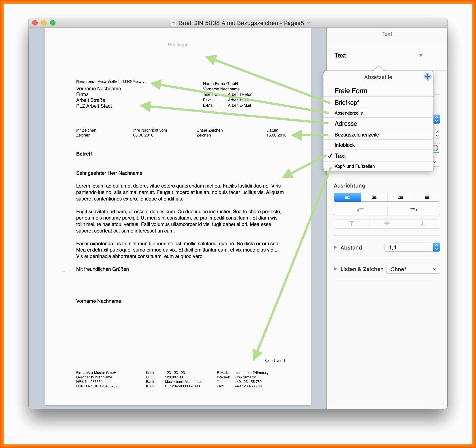Expand the Abstand section
Image resolution: width=476 pixels, height=448 pixels.
click(335, 247)
